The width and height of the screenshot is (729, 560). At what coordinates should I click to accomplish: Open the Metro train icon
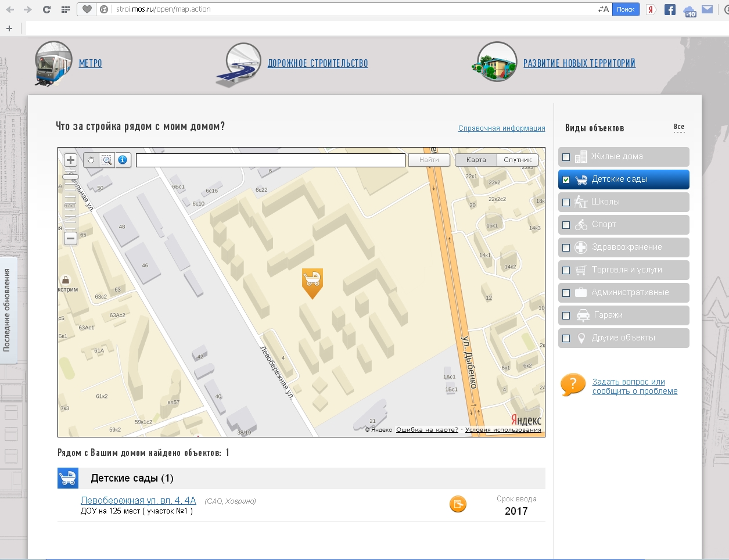(53, 63)
